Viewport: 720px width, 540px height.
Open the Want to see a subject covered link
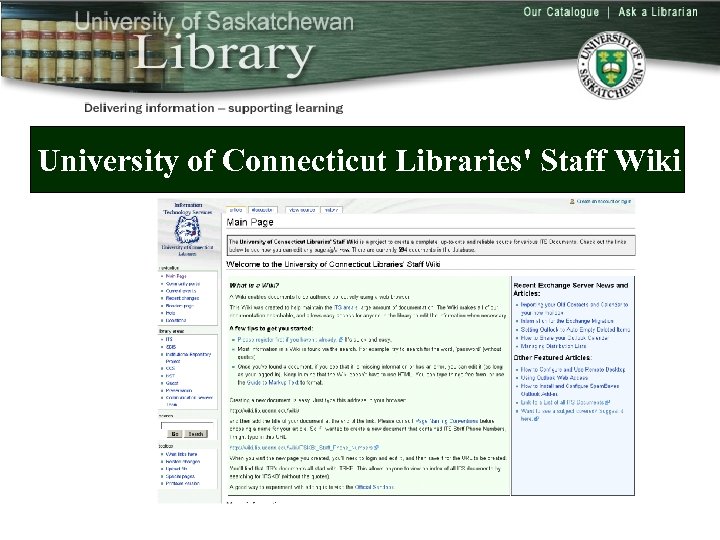click(x=572, y=415)
